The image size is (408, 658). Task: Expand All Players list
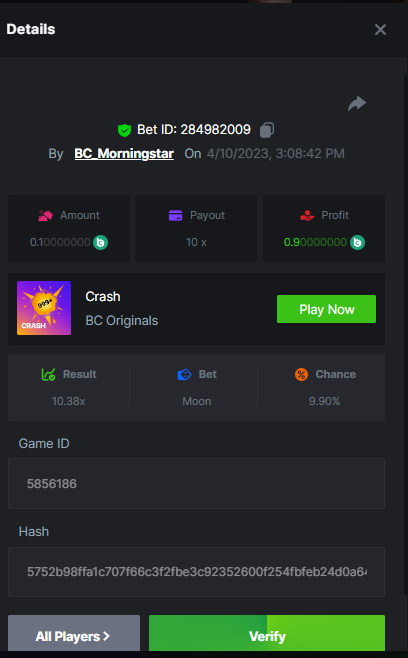pos(74,633)
